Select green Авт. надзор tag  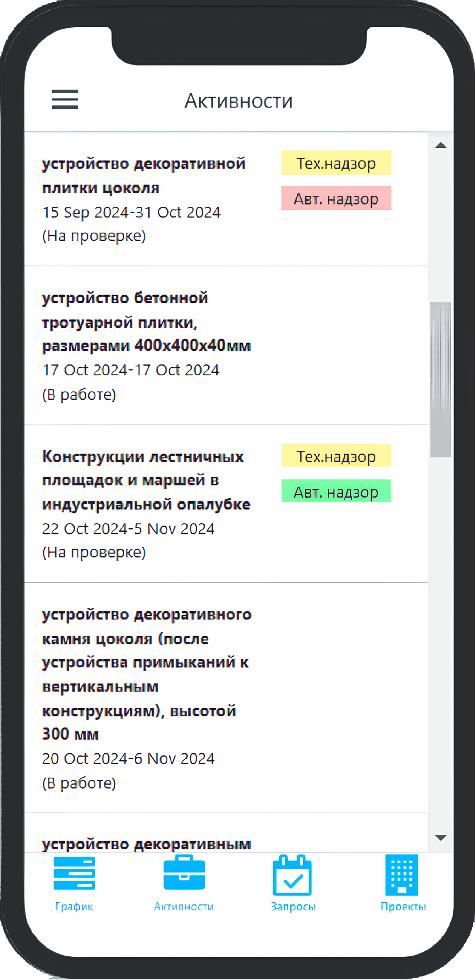(336, 491)
